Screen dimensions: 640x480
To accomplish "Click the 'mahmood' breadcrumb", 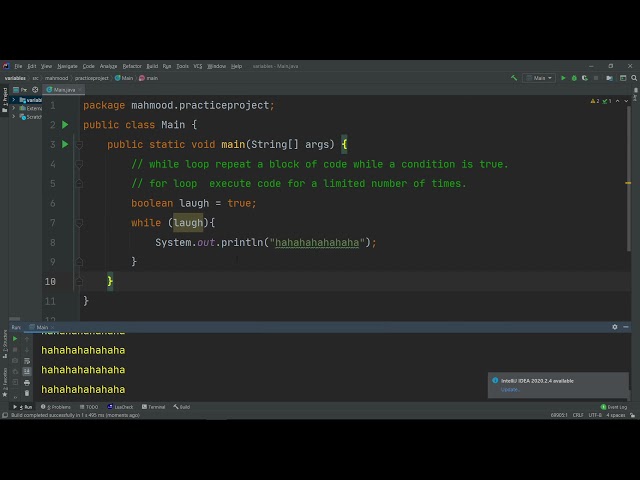I will (x=56, y=78).
